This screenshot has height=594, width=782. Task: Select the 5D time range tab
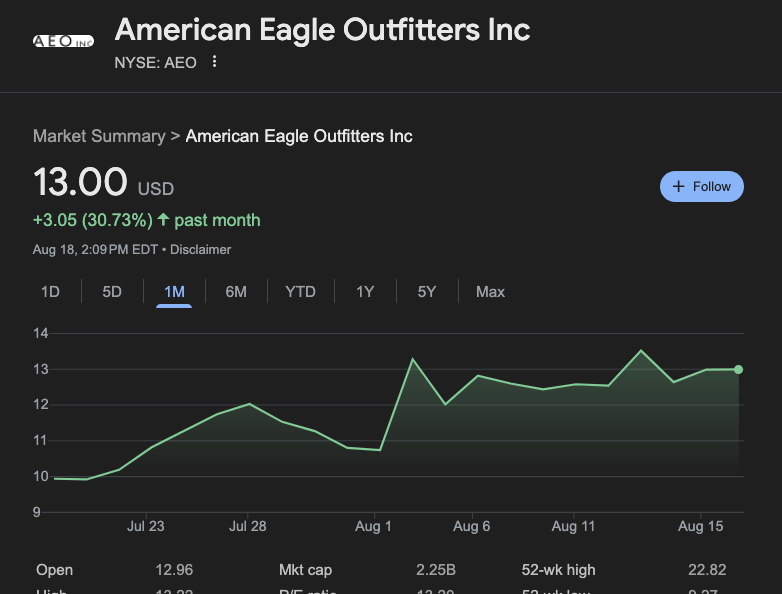pos(112,292)
